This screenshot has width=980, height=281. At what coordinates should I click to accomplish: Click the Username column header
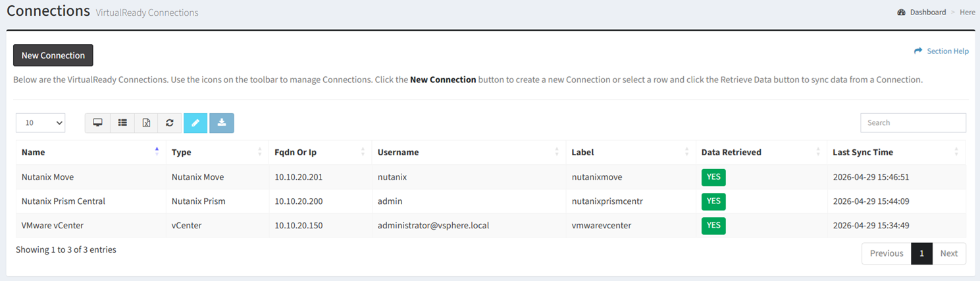click(x=469, y=152)
